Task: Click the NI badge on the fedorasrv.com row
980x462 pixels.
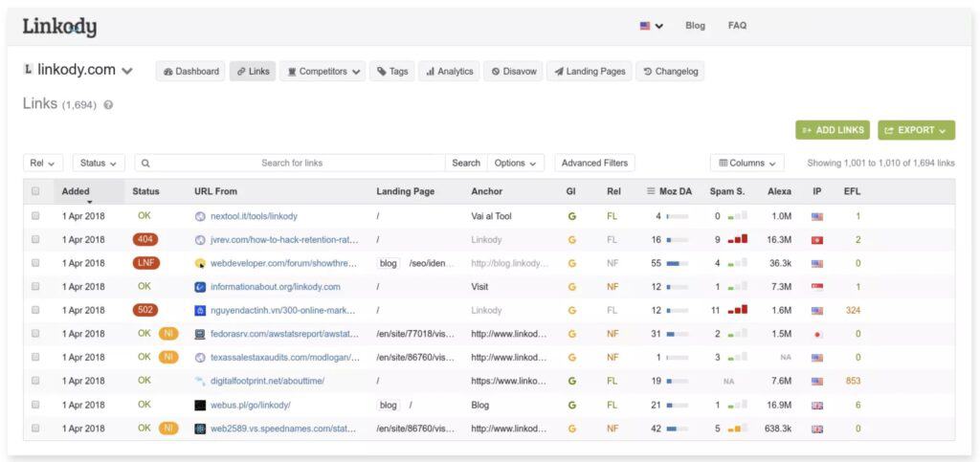Action: point(168,334)
